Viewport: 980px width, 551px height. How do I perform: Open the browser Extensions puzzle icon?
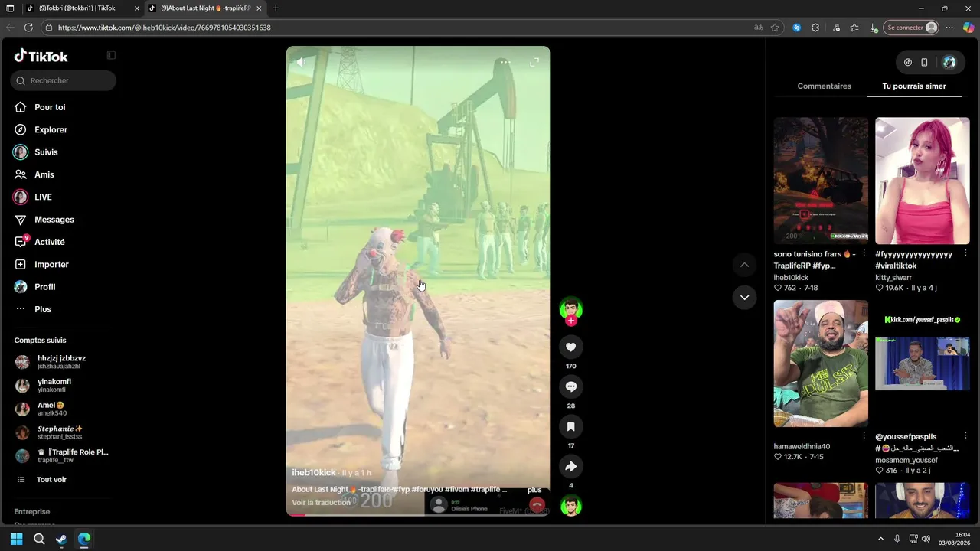[x=815, y=28]
